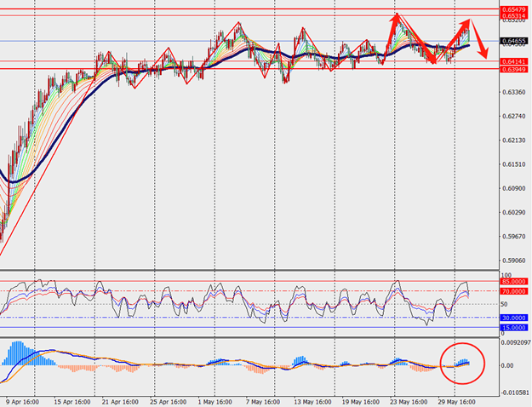Screen dimensions: 532x407
Task: Click the 0.65479 red resistance price label
Action: point(512,9)
